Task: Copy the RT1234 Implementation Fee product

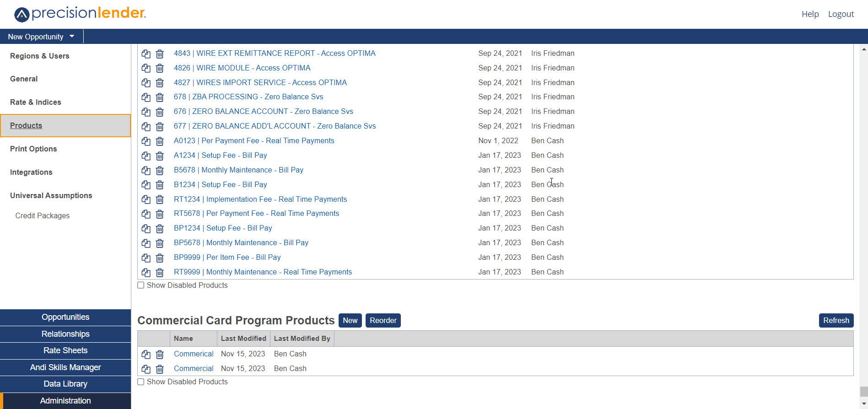Action: (146, 200)
